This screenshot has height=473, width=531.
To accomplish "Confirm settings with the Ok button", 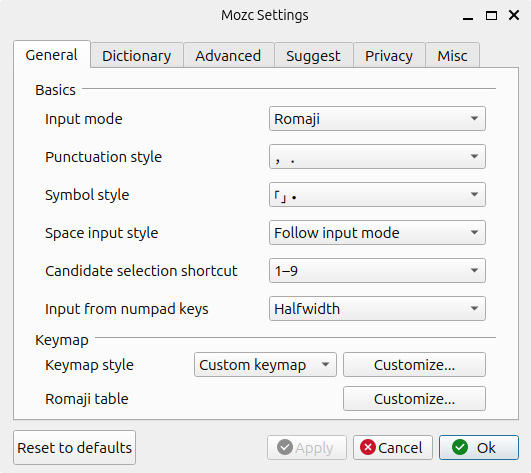I will [479, 448].
